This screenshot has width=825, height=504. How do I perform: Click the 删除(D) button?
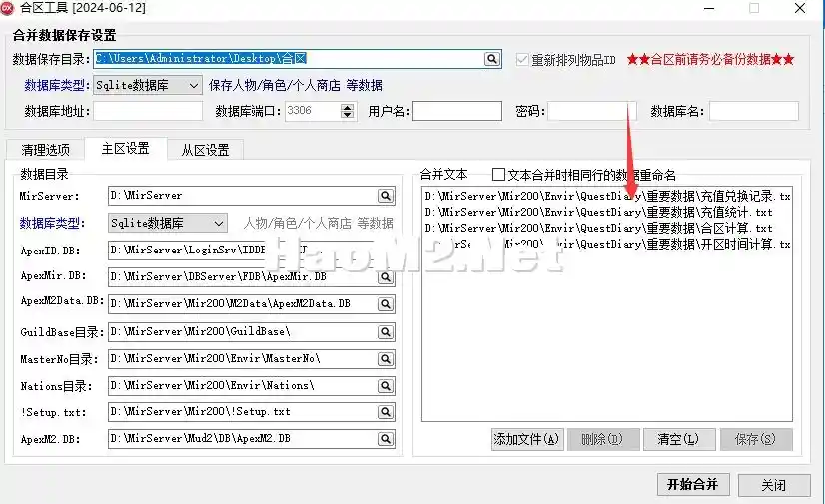point(602,439)
